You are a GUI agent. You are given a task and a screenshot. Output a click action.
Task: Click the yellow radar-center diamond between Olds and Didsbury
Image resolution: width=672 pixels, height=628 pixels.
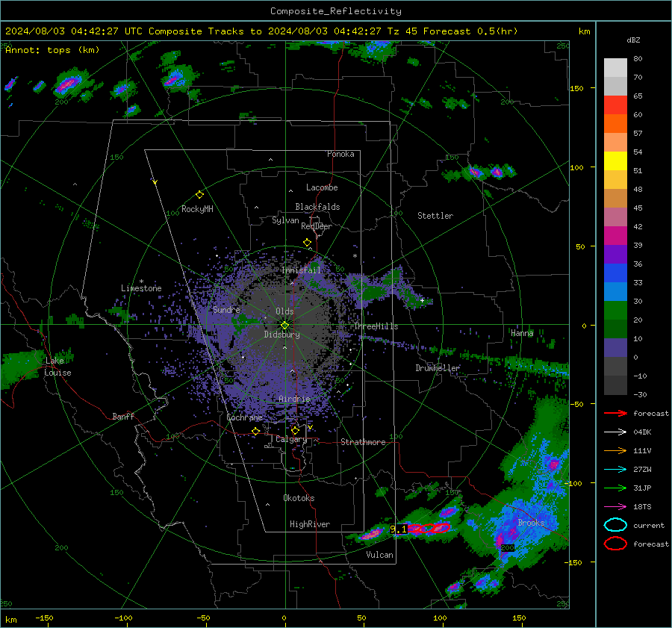tap(284, 326)
